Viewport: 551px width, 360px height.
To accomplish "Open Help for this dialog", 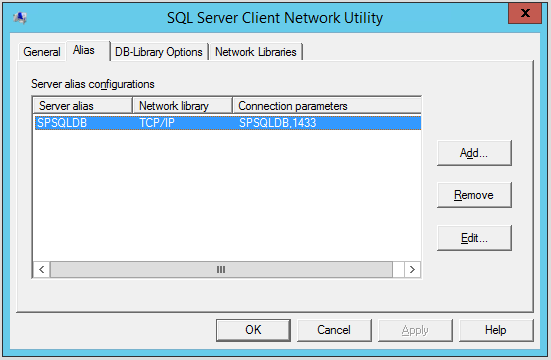I will pos(496,330).
